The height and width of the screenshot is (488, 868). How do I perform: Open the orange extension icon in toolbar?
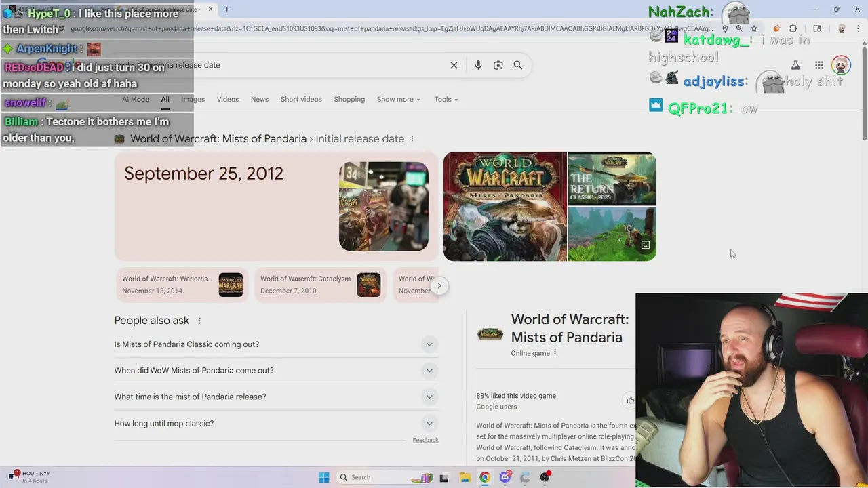tap(776, 28)
